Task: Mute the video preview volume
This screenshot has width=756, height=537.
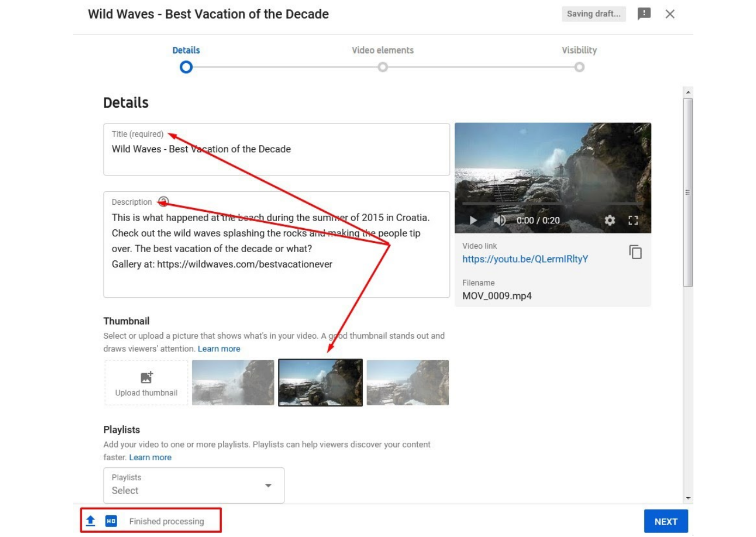Action: (499, 221)
